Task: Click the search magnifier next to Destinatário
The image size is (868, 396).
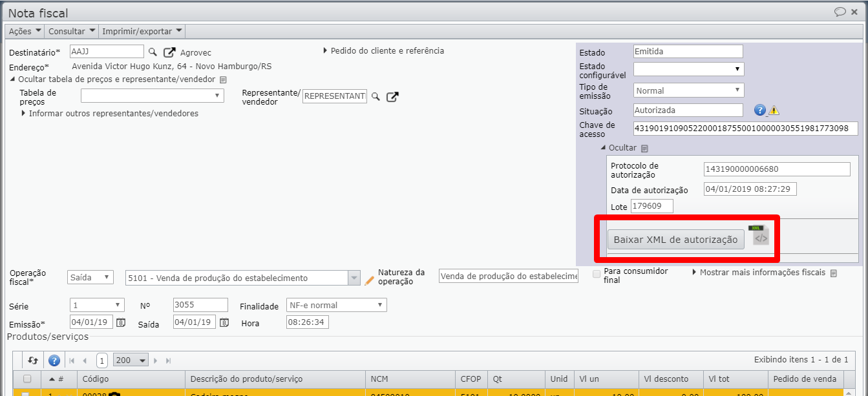Action: click(x=153, y=52)
